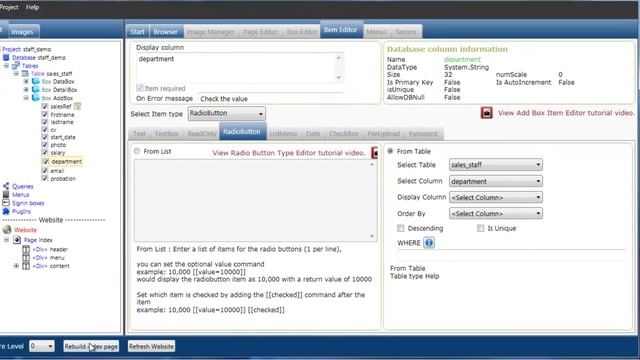The image size is (640, 360).
Task: Click the Display column scroll down arrow
Action: pos(338,78)
